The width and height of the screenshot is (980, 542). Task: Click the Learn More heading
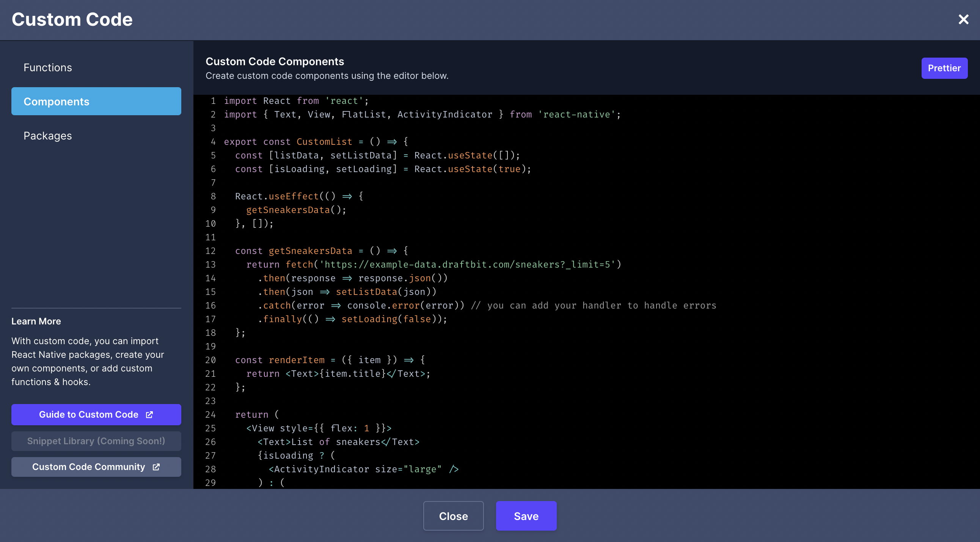(x=36, y=321)
